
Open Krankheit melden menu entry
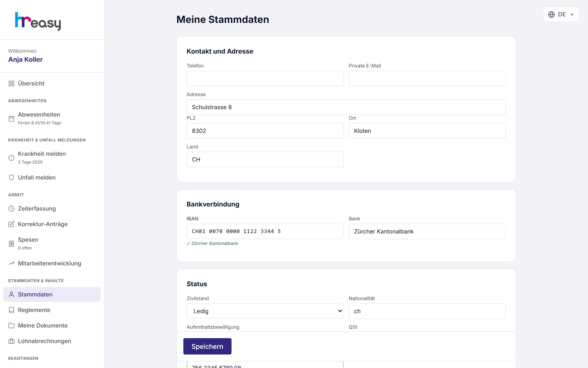pyautogui.click(x=52, y=158)
